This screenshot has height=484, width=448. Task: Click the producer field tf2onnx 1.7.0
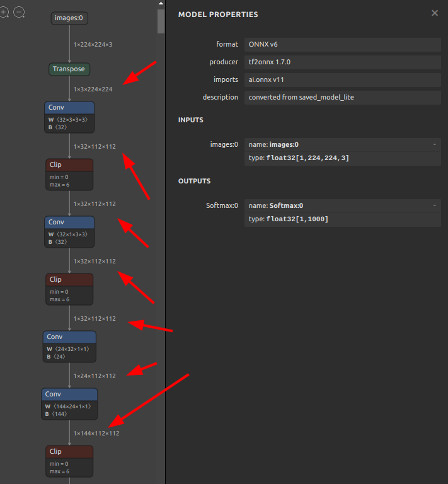(x=342, y=62)
